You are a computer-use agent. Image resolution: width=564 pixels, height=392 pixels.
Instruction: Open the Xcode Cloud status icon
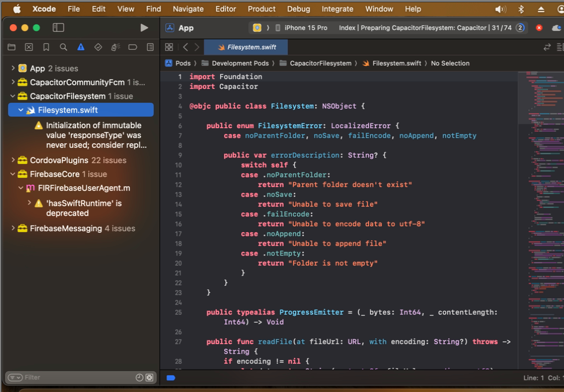click(x=557, y=28)
